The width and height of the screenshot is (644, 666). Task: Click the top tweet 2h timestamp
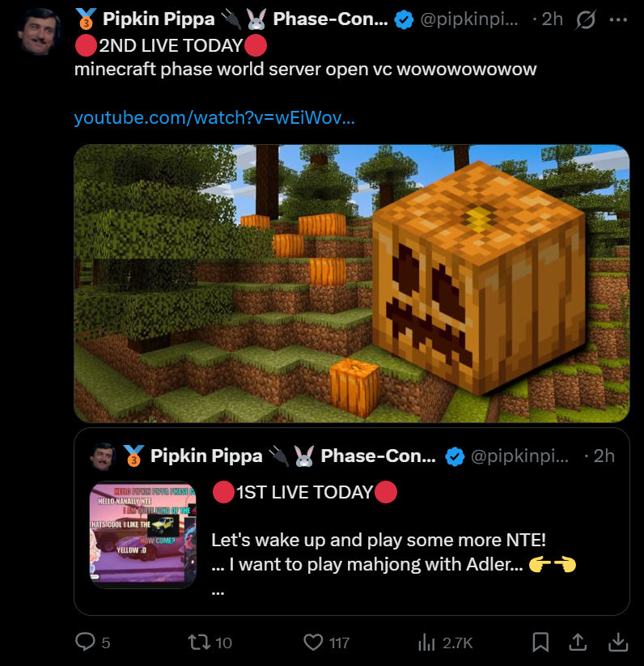pyautogui.click(x=553, y=19)
